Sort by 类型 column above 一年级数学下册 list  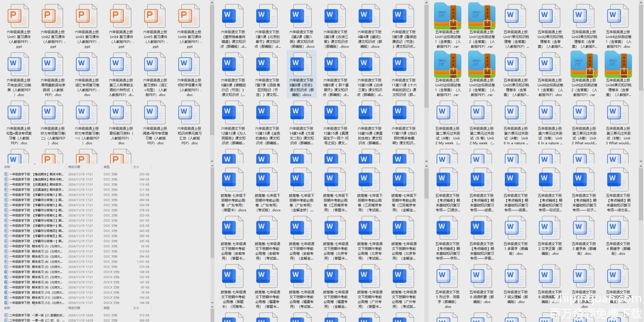coord(107,167)
